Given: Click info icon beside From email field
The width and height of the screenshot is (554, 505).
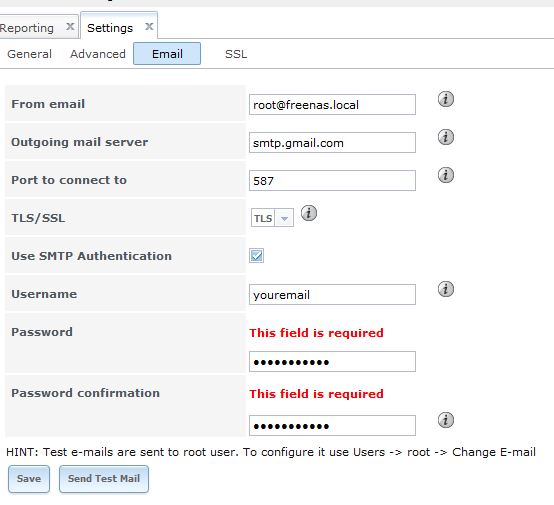Looking at the screenshot, I should tap(446, 99).
